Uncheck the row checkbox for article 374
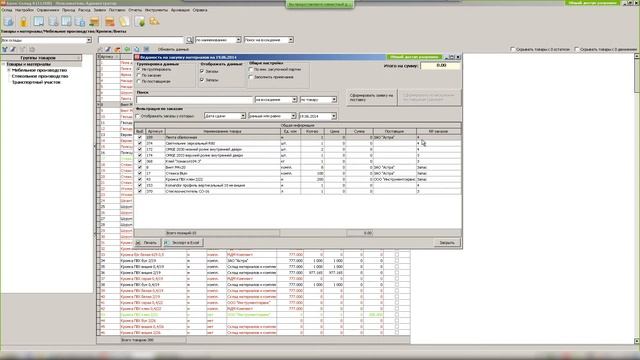The height and width of the screenshot is (360, 640). [140, 143]
